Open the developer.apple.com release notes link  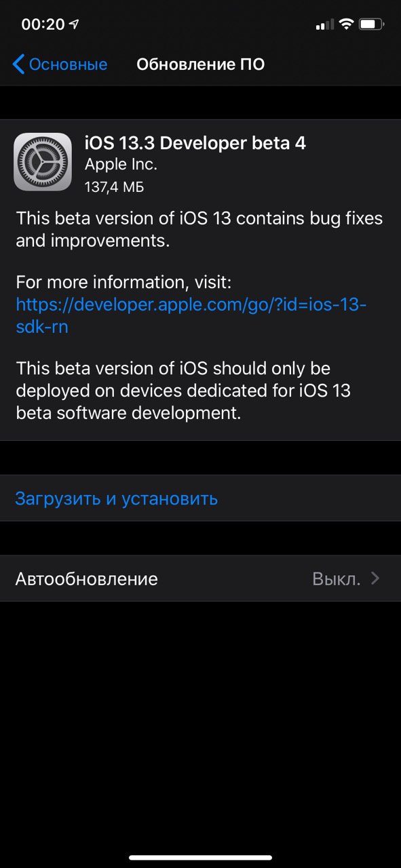pos(191,315)
